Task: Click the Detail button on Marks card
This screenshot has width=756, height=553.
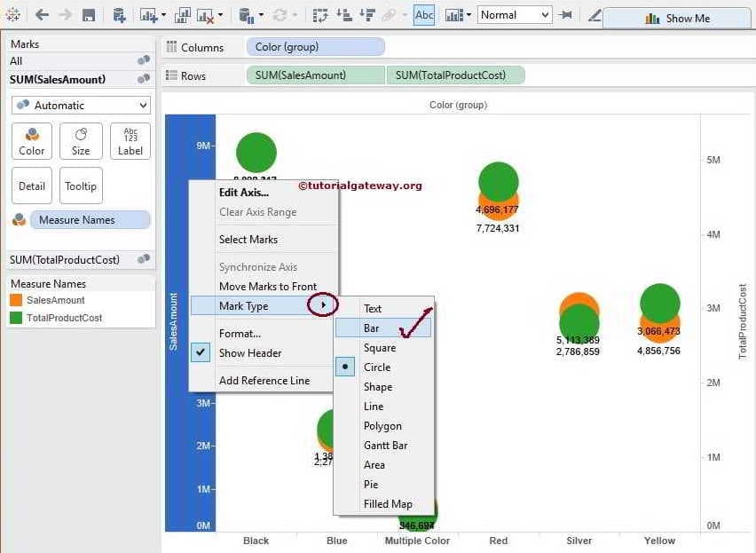Action: [32, 186]
